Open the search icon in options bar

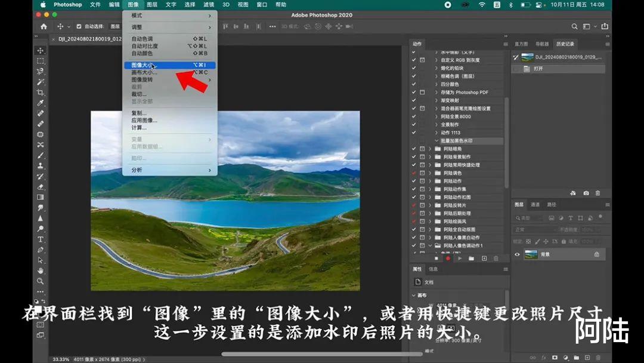point(574,26)
